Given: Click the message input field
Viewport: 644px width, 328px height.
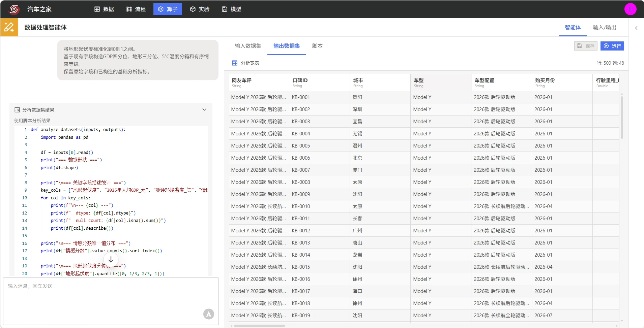Looking at the screenshot, I should point(111,301).
